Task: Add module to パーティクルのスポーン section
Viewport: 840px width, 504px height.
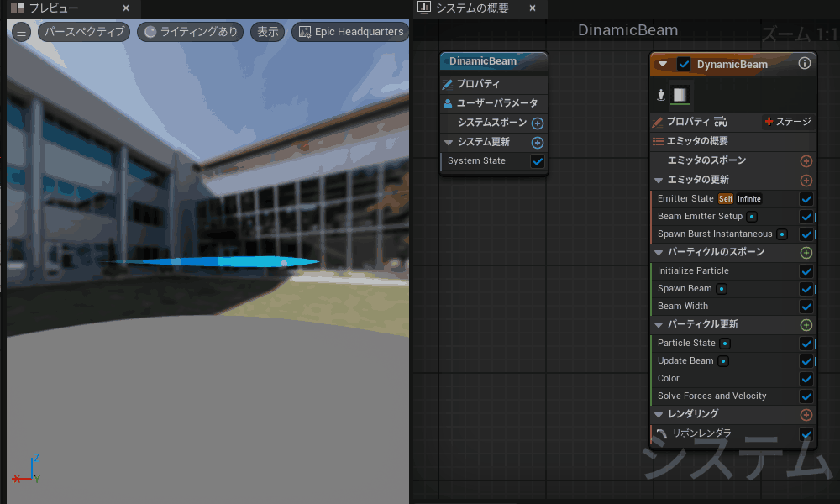Action: [x=806, y=252]
